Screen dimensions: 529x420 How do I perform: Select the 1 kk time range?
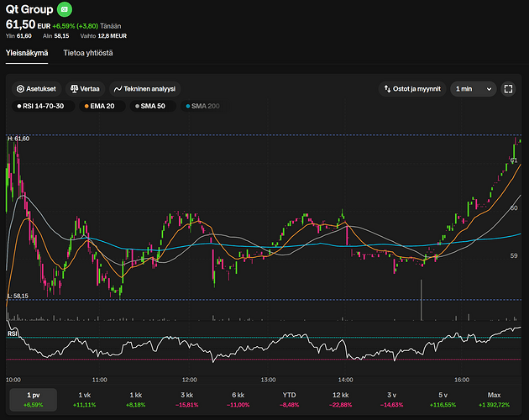tap(136, 400)
